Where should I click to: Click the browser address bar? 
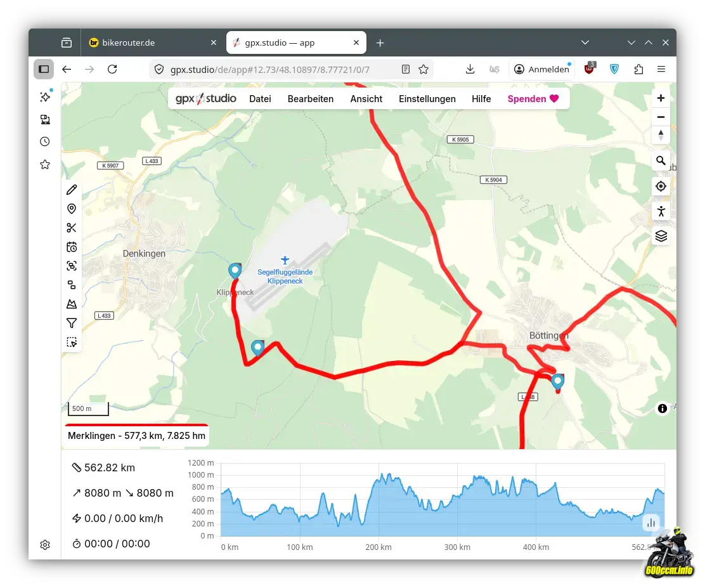click(279, 69)
